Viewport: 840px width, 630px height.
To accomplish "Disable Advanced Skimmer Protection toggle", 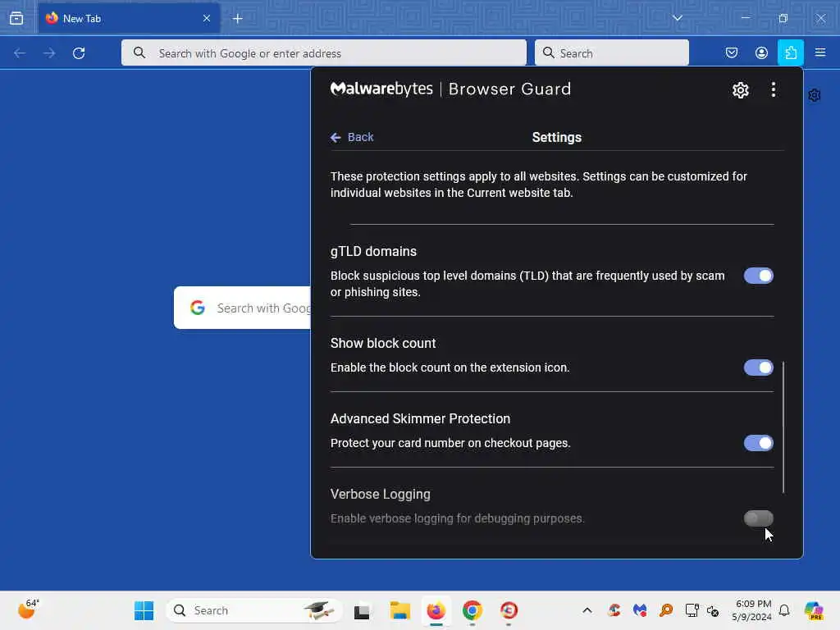I will pyautogui.click(x=758, y=443).
